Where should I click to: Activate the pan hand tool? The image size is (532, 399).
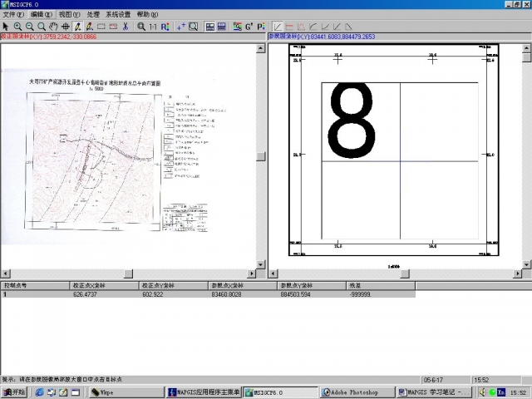coord(53,27)
